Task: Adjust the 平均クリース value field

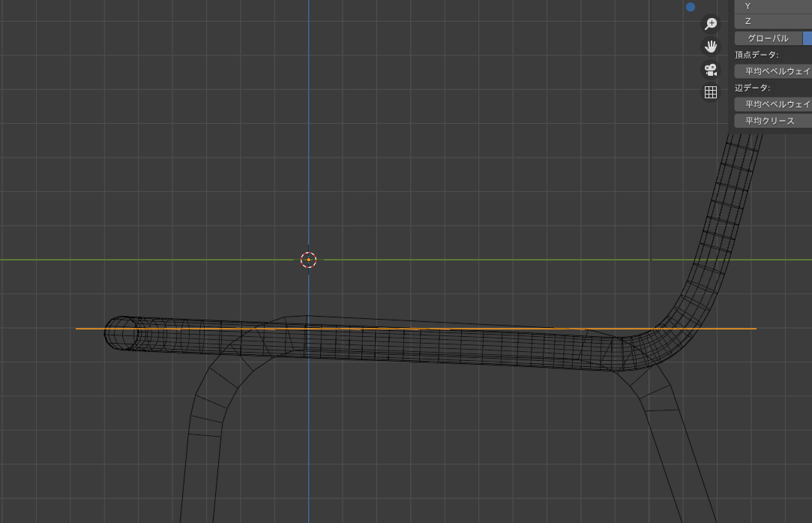Action: pyautogui.click(x=773, y=121)
